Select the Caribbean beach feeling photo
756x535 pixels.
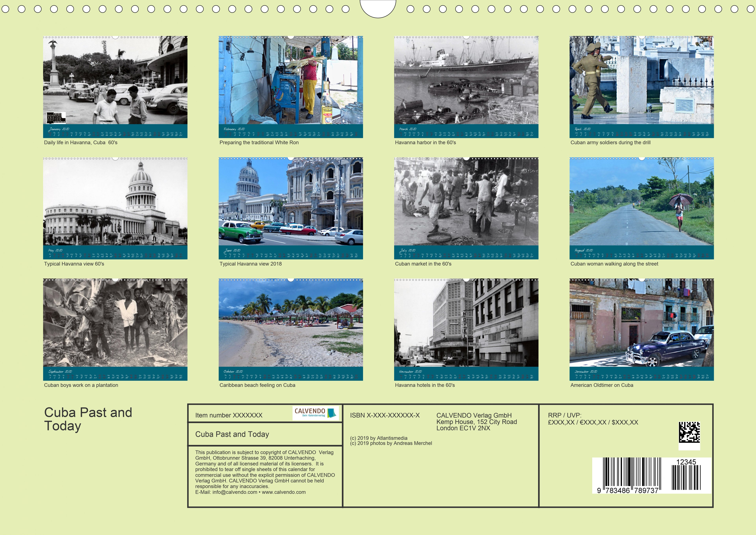click(291, 323)
